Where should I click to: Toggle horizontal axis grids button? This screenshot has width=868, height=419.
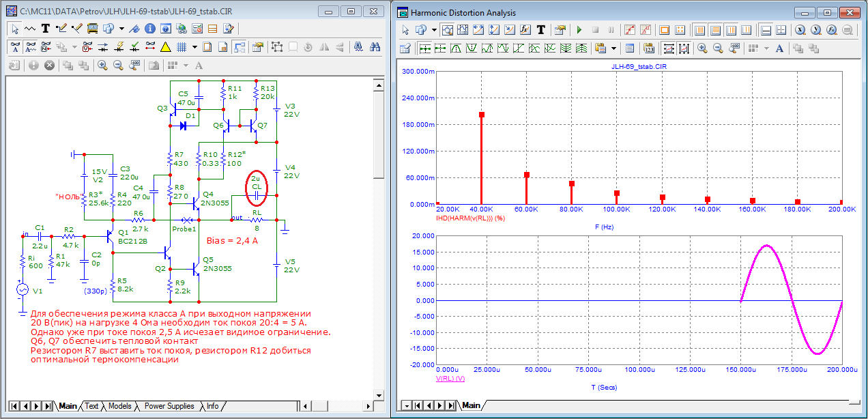point(699,30)
